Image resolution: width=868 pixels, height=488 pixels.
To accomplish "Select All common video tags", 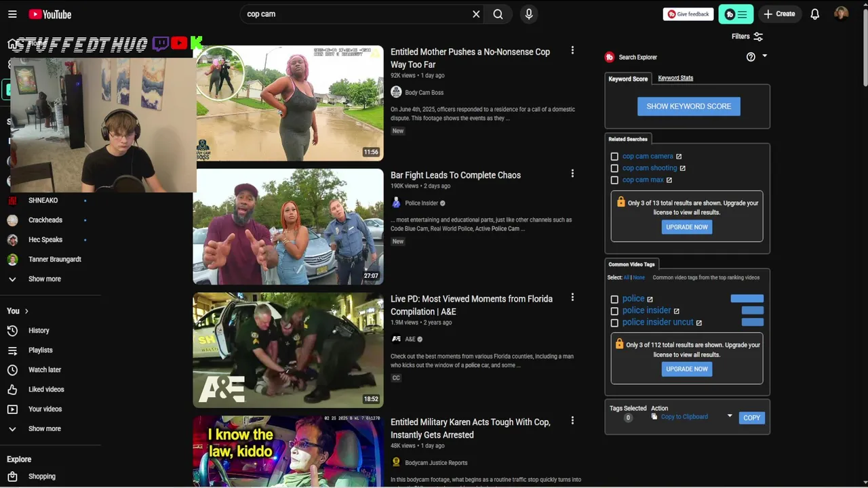I will [627, 278].
